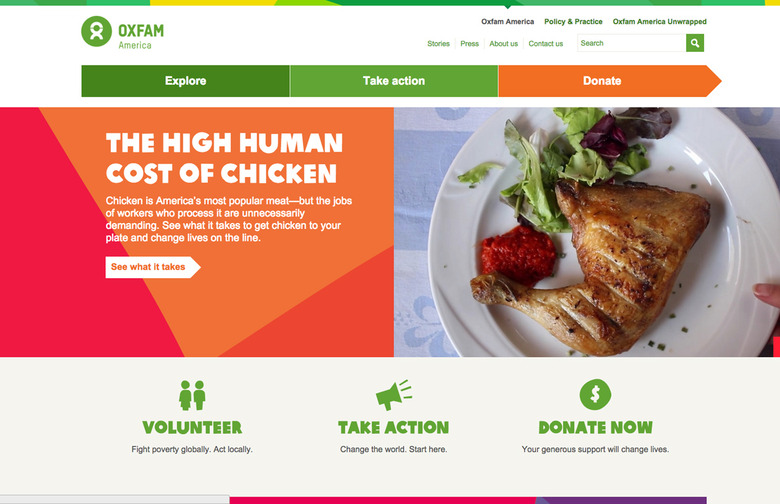Click the roasted chicken plate image
This screenshot has height=504, width=780.
(x=587, y=232)
